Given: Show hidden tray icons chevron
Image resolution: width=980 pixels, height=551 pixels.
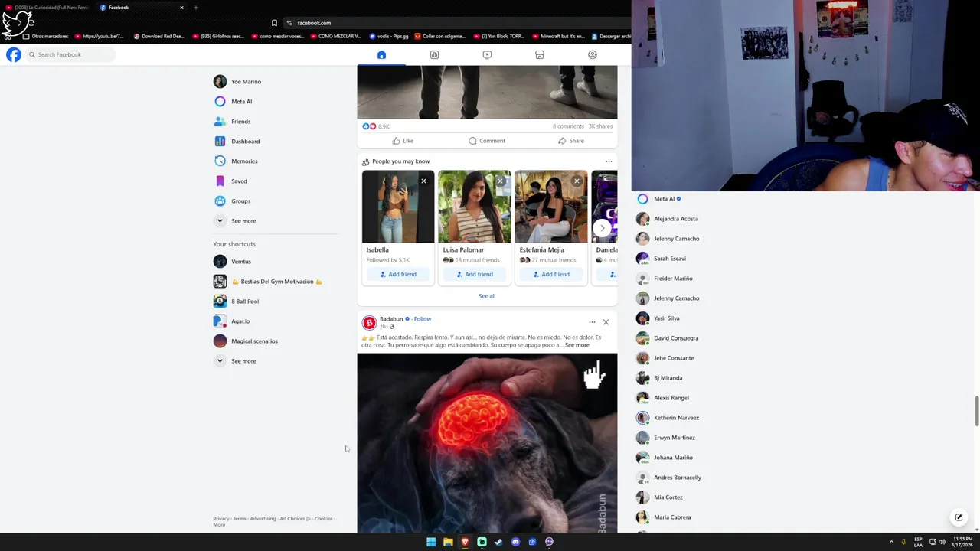Looking at the screenshot, I should point(890,542).
